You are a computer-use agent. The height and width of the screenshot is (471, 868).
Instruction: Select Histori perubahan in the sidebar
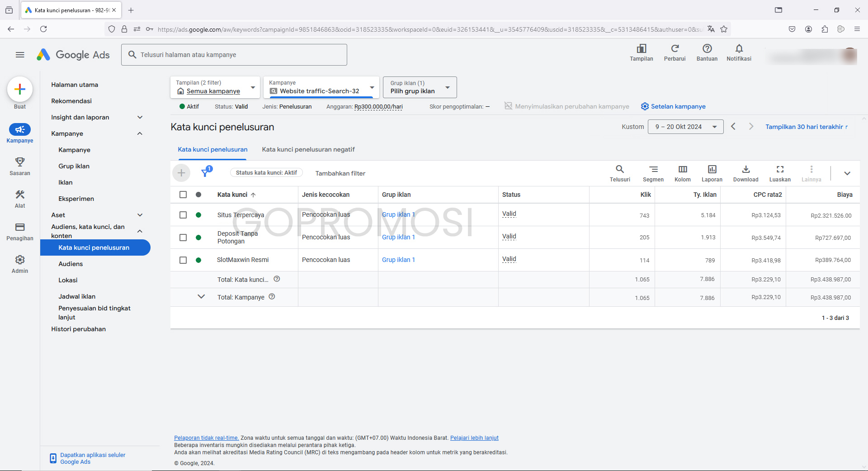click(78, 329)
